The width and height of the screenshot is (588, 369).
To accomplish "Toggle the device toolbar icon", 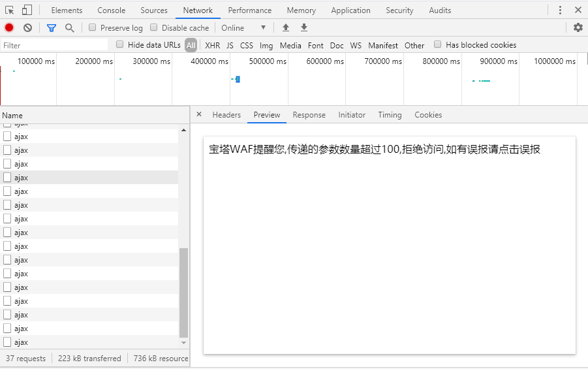I will (27, 10).
